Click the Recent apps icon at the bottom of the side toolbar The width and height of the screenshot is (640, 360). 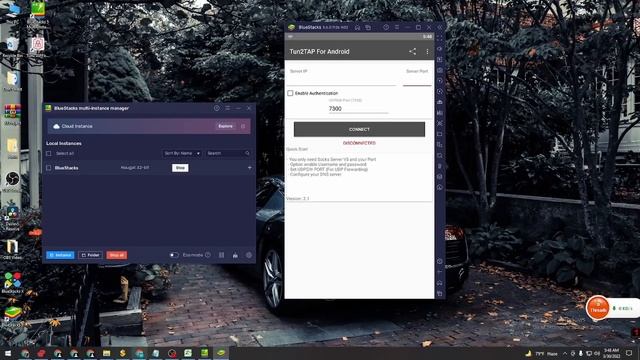point(440,293)
